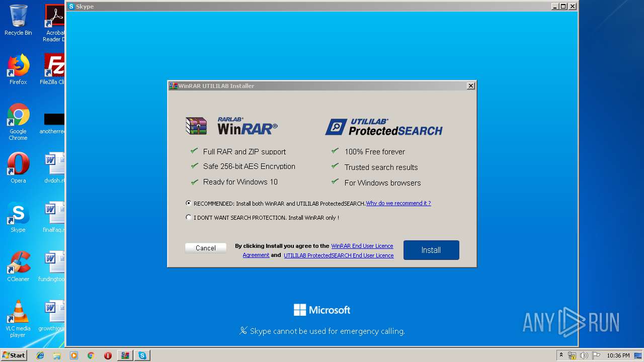Click the UTILILAB ProtectedSEARCH logo icon
The image size is (644, 362).
tap(336, 127)
